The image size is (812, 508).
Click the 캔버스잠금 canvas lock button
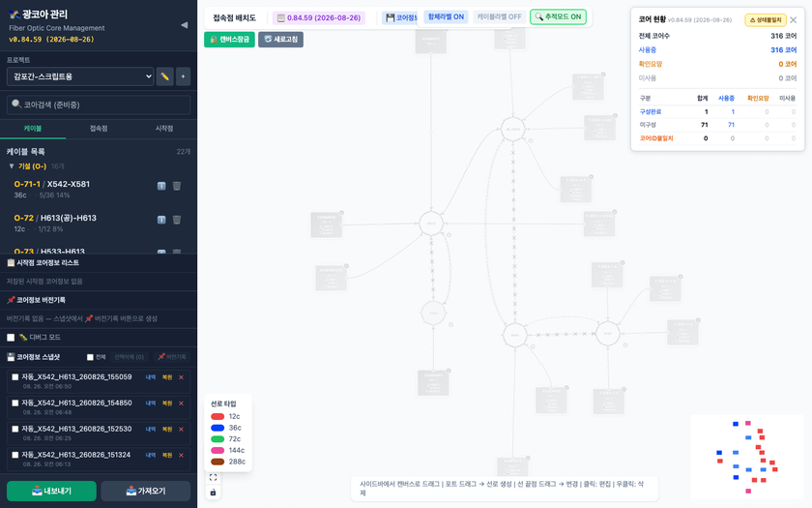click(x=229, y=40)
